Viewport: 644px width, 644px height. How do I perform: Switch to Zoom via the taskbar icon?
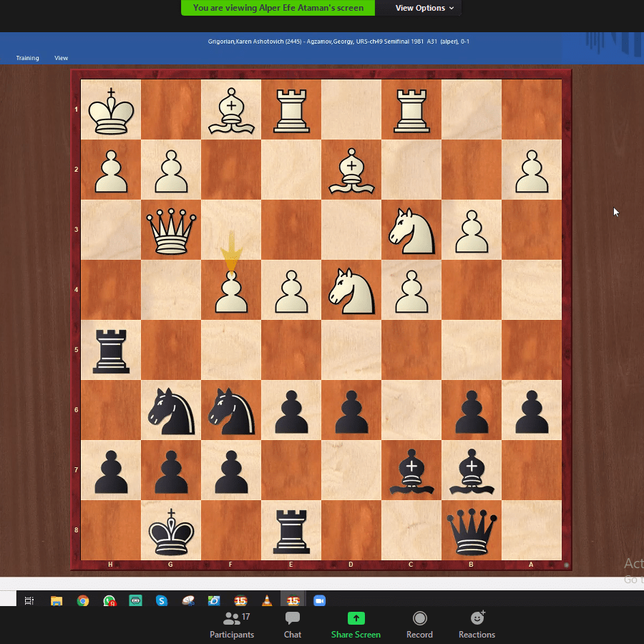point(319,601)
